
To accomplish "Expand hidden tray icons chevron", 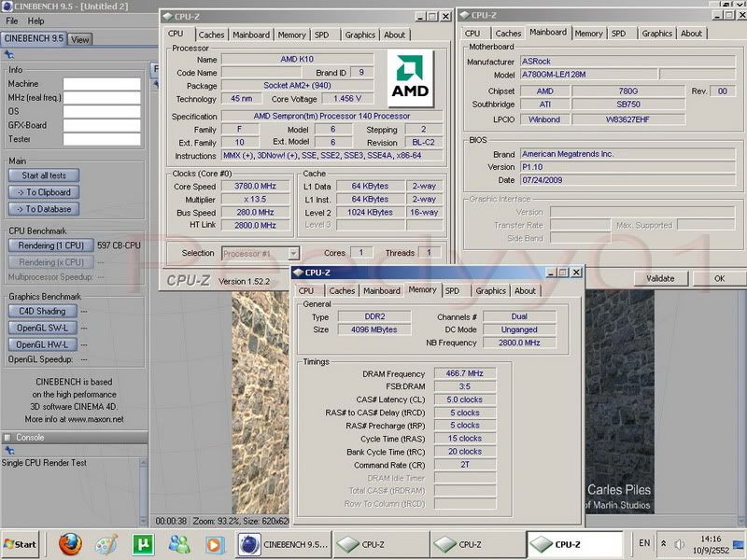I will [663, 543].
